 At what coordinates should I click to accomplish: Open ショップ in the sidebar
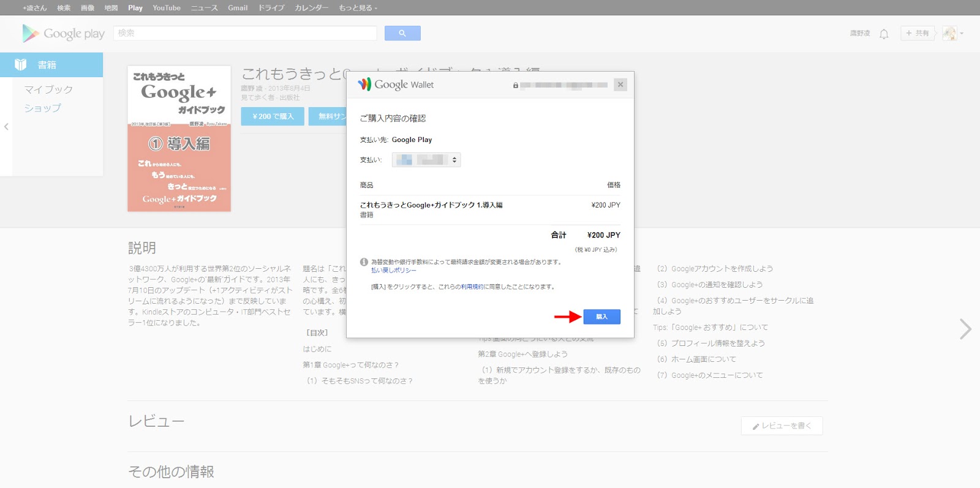pos(42,108)
